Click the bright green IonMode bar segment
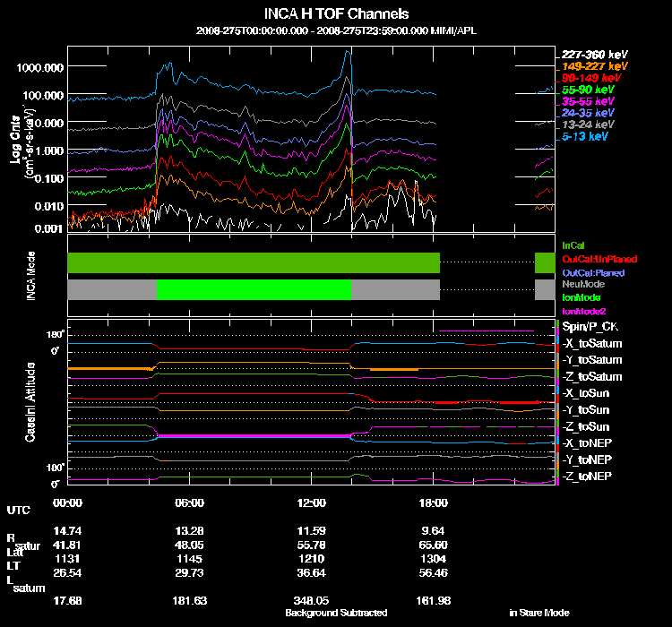This screenshot has height=627, width=672. click(254, 289)
